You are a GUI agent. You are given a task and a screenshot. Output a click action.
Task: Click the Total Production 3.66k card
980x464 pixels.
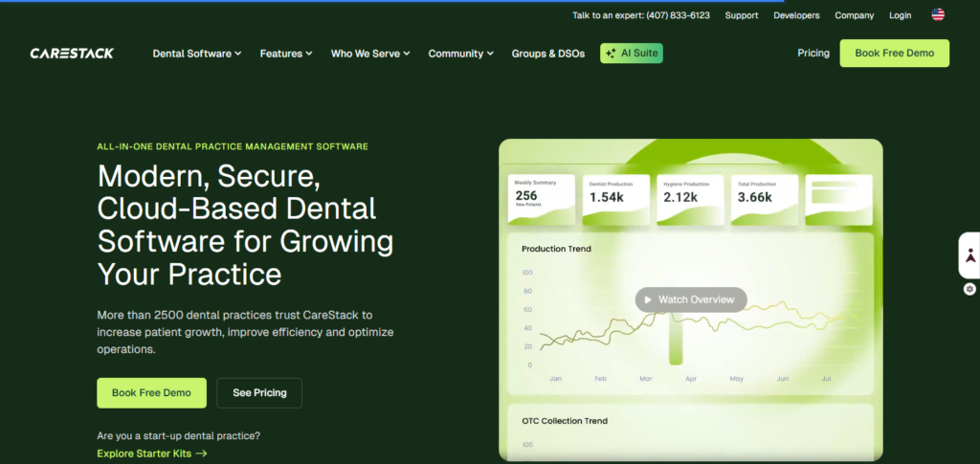tap(765, 200)
